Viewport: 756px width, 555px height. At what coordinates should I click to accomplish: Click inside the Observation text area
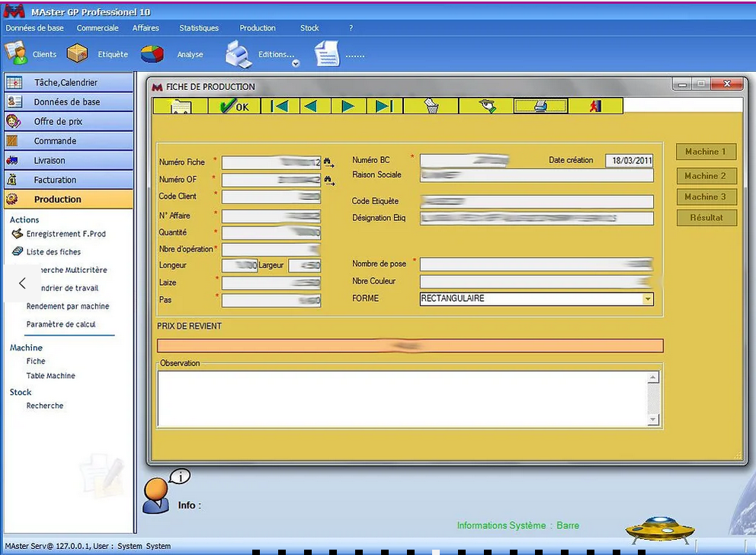401,398
